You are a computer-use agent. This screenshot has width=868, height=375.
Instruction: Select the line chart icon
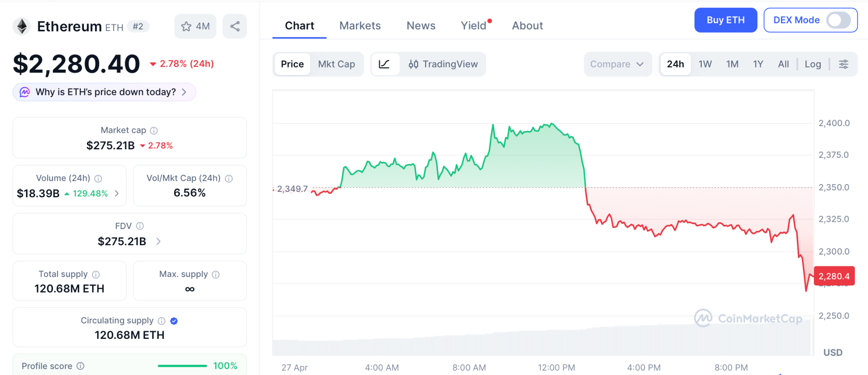tap(384, 64)
